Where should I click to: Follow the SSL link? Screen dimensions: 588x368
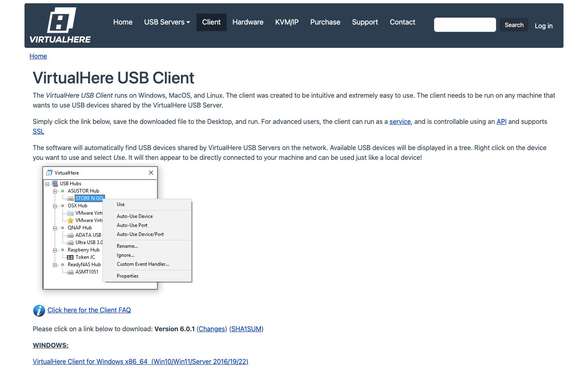click(38, 131)
